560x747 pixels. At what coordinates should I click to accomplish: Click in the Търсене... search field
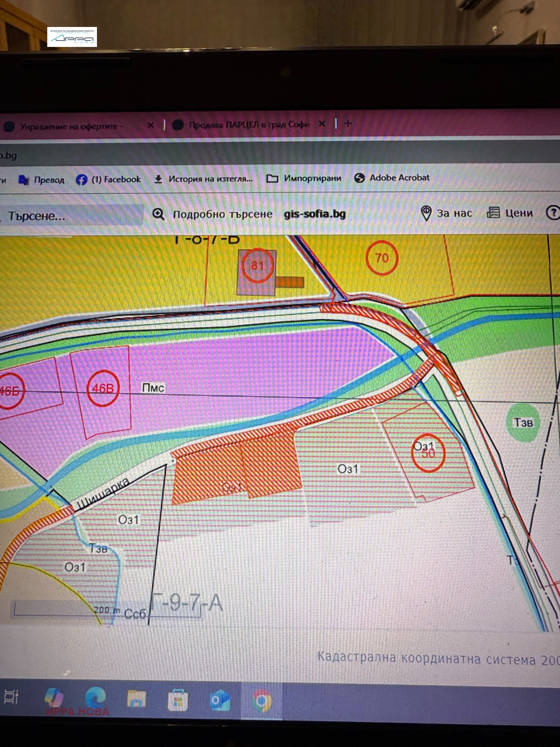70,216
